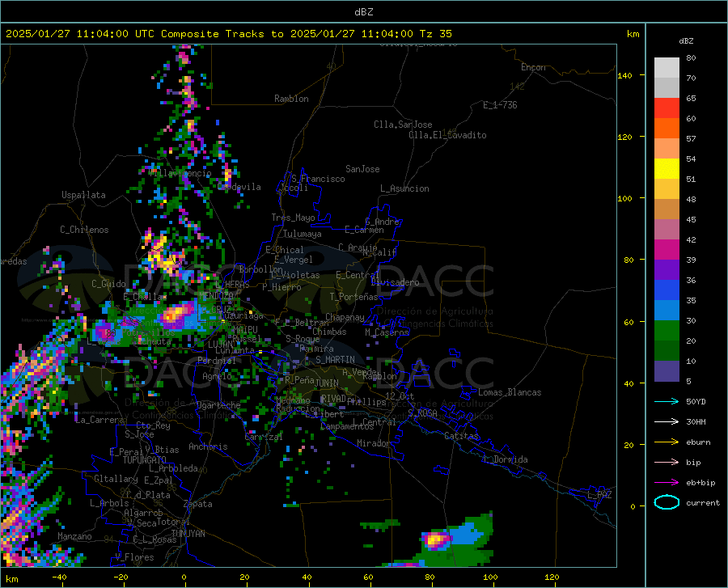Select the mauve swatch between 45 and 42
Screen dimensions: 728x588
(x=667, y=229)
